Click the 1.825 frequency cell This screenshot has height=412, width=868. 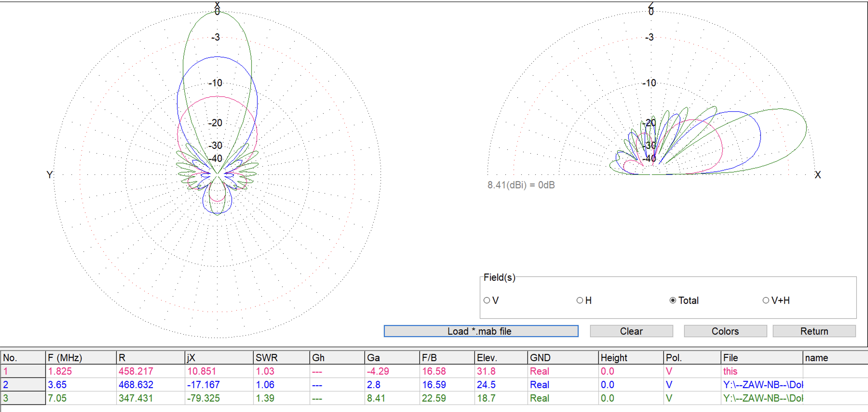click(60, 371)
